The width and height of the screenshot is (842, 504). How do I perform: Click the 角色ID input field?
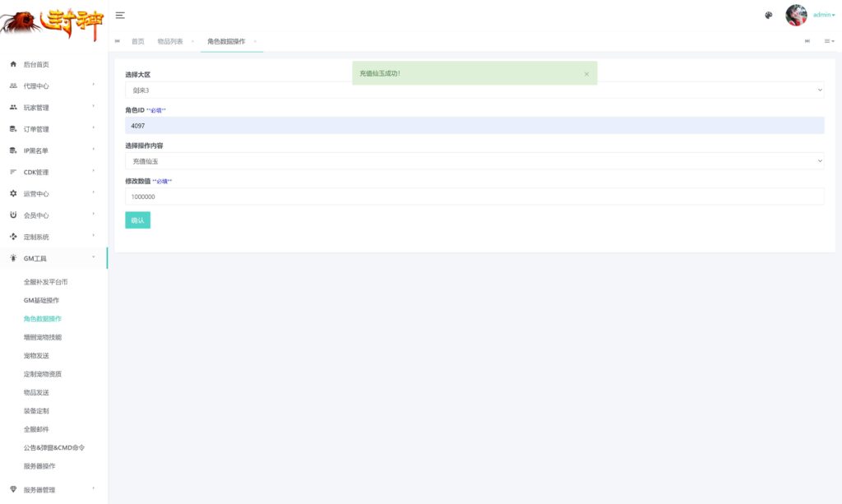coord(474,126)
